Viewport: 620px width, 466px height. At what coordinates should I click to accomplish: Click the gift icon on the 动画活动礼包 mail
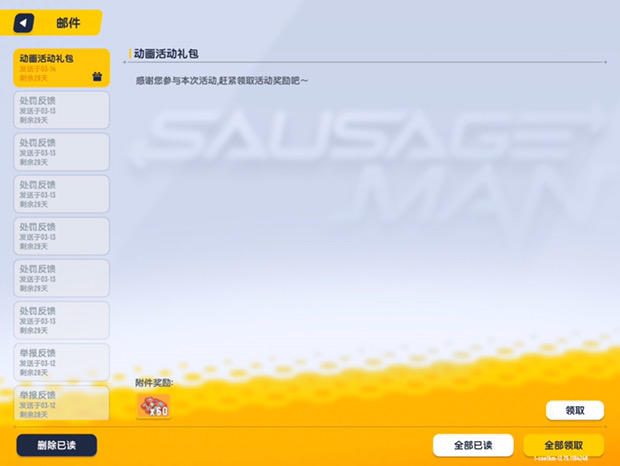click(97, 76)
